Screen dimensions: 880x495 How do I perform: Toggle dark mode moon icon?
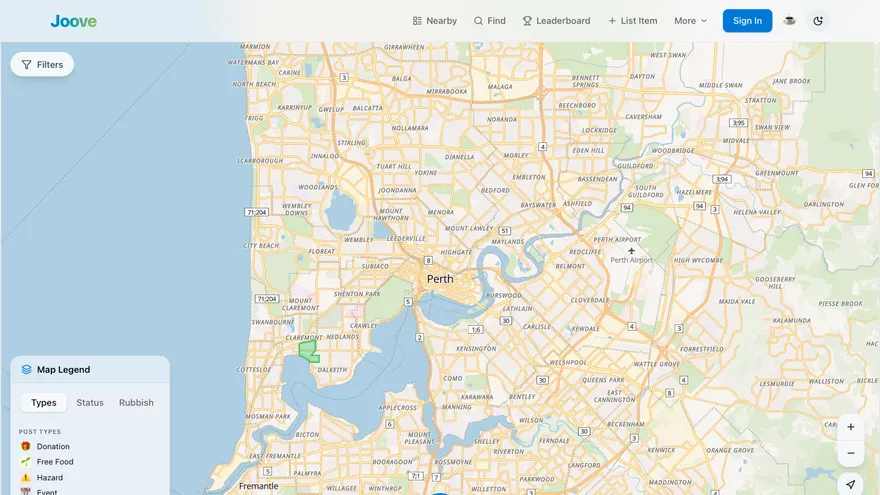click(x=818, y=21)
